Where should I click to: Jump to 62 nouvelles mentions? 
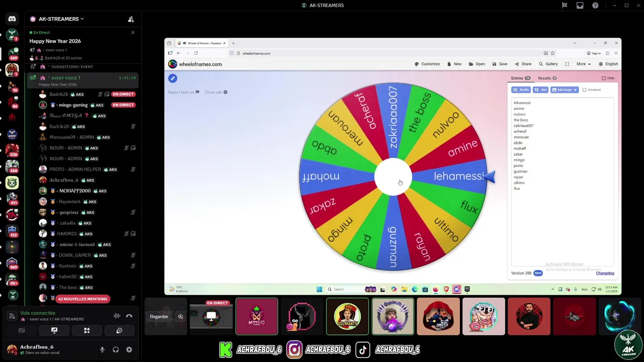pyautogui.click(x=83, y=299)
